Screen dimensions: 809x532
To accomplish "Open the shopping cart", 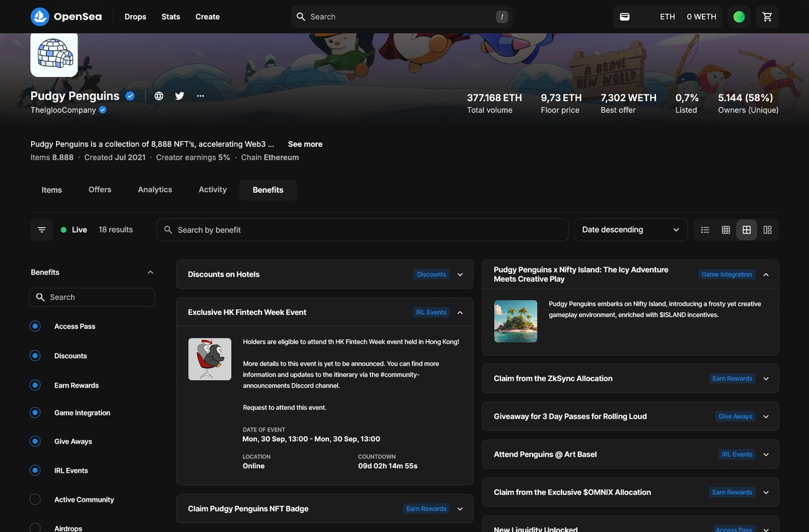I will pyautogui.click(x=767, y=17).
